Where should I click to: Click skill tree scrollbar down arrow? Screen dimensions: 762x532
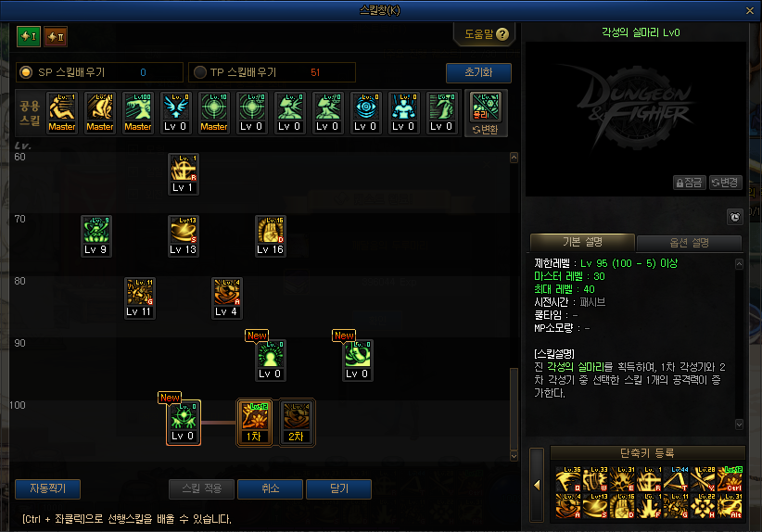pos(514,456)
